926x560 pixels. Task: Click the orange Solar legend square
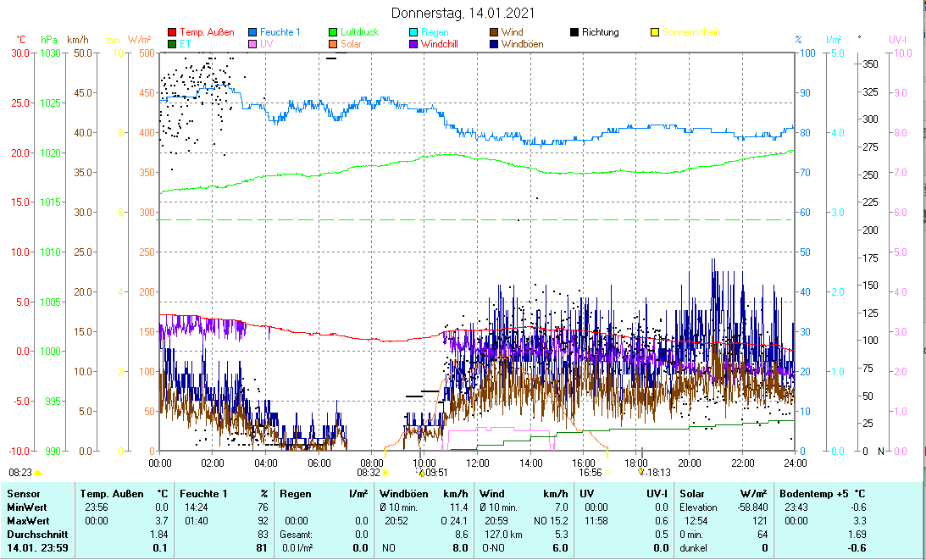pyautogui.click(x=333, y=44)
